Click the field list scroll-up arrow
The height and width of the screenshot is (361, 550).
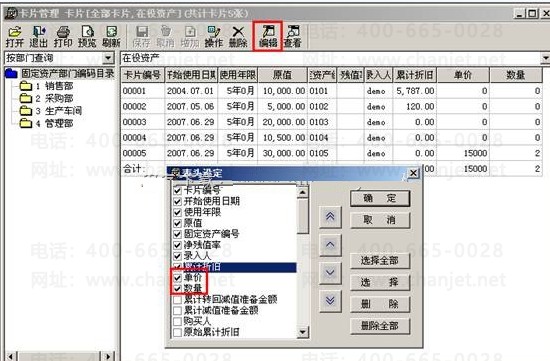(x=302, y=192)
